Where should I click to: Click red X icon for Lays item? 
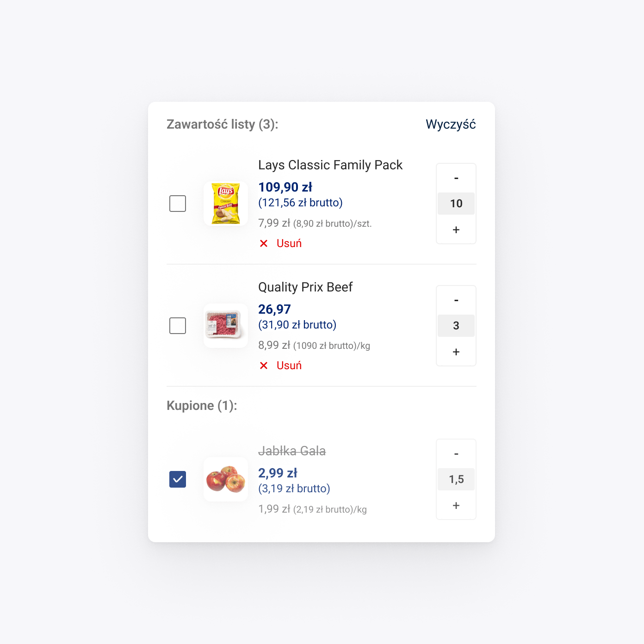point(264,243)
